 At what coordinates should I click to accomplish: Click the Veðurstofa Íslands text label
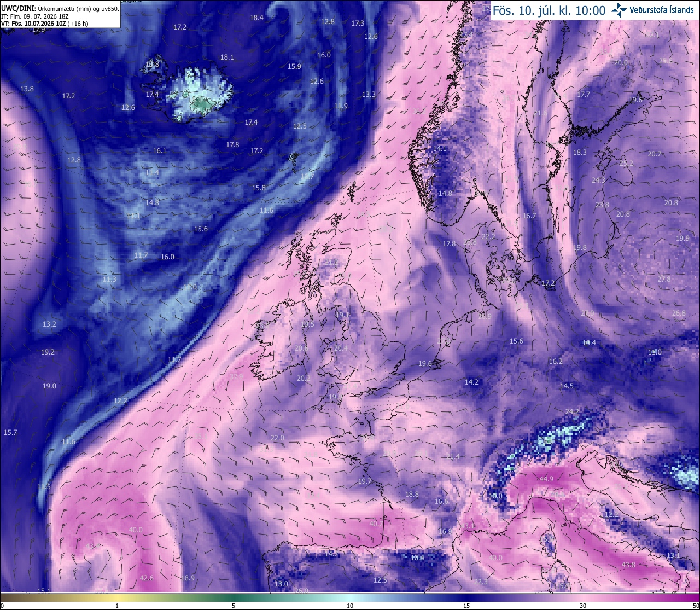click(x=662, y=10)
